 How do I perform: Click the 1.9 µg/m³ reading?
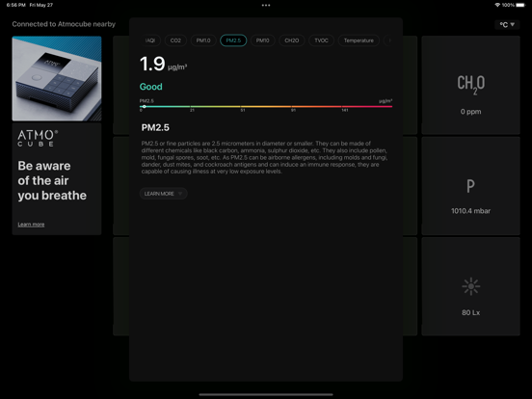(163, 64)
